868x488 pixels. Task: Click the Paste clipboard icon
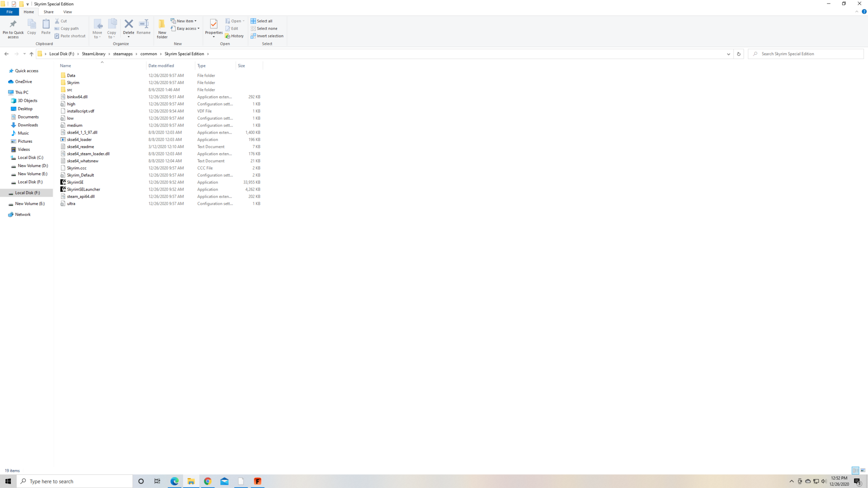coord(46,27)
